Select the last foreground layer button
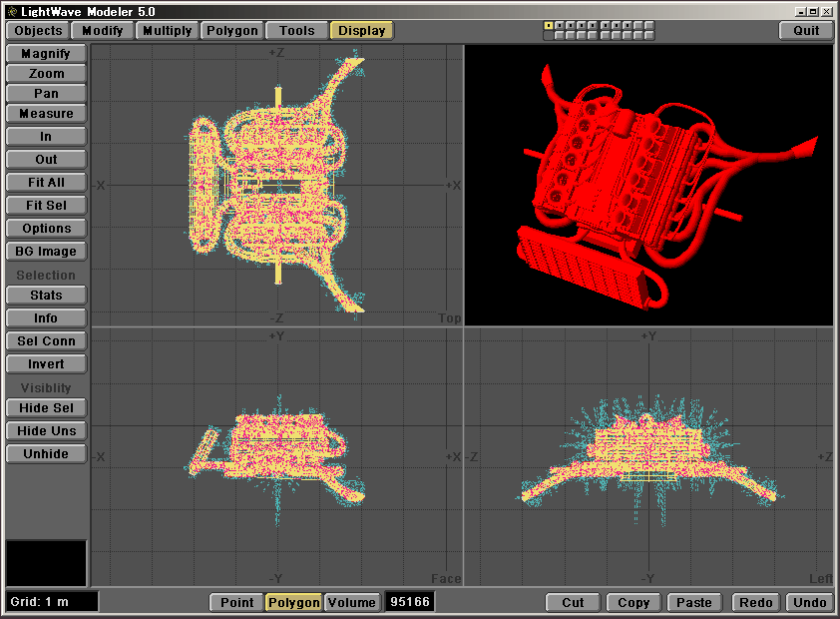This screenshot has width=840, height=619. click(649, 25)
